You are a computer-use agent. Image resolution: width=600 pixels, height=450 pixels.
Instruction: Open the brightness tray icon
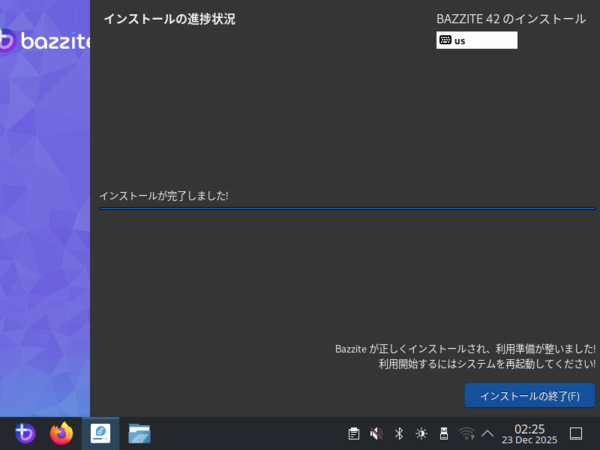[x=421, y=434]
